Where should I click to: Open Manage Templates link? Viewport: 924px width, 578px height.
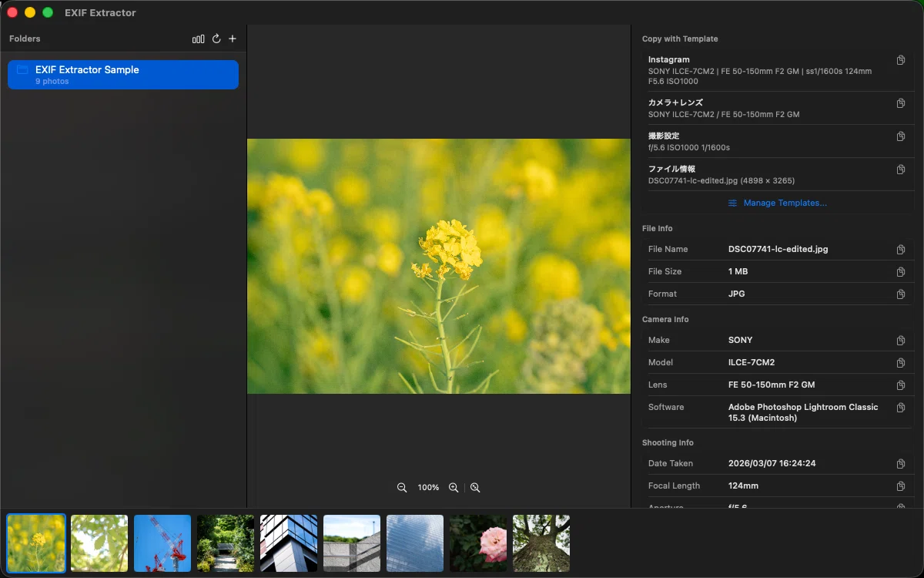(x=778, y=203)
